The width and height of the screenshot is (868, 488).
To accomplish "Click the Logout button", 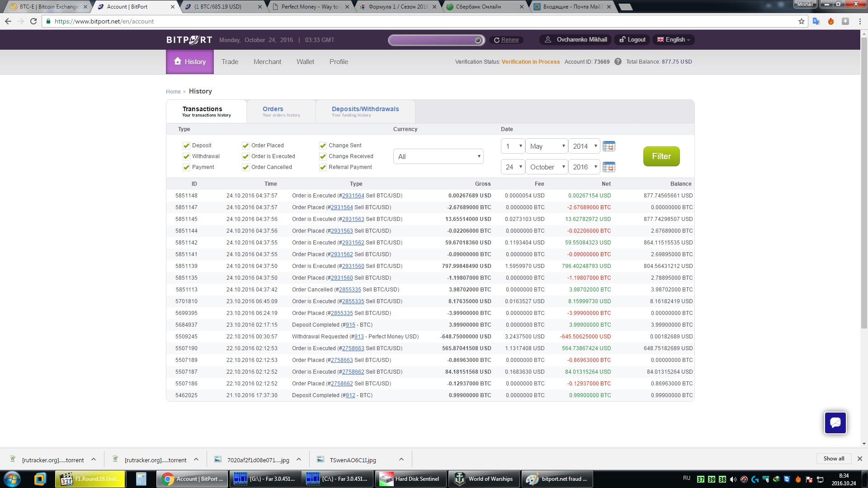I will pyautogui.click(x=632, y=40).
